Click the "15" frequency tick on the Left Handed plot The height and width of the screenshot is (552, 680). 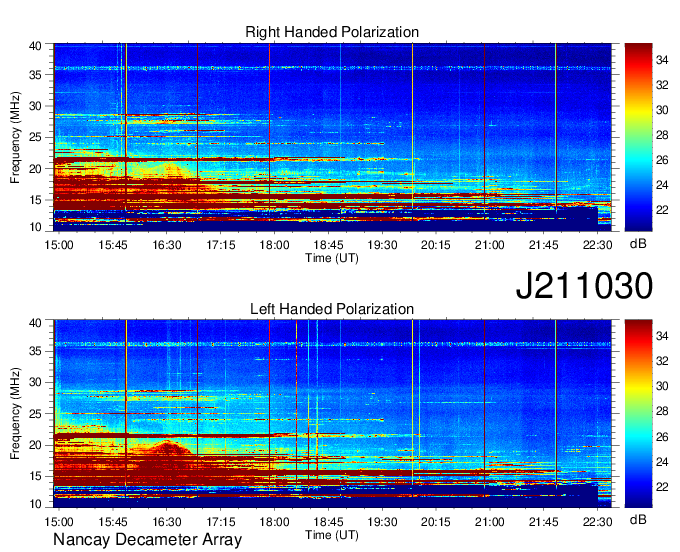(35, 476)
